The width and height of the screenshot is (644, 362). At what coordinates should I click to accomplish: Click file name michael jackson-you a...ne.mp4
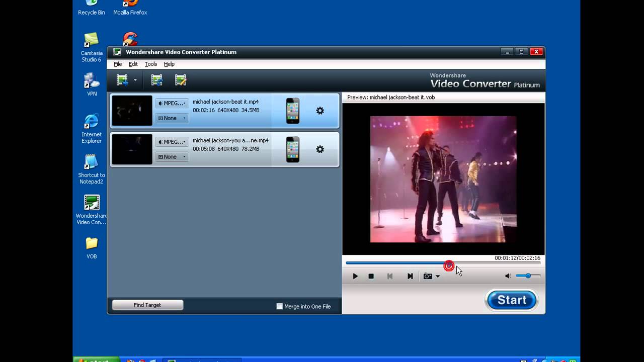pyautogui.click(x=230, y=140)
